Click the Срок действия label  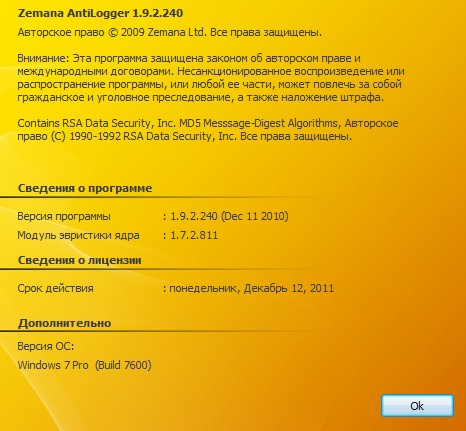(x=55, y=289)
